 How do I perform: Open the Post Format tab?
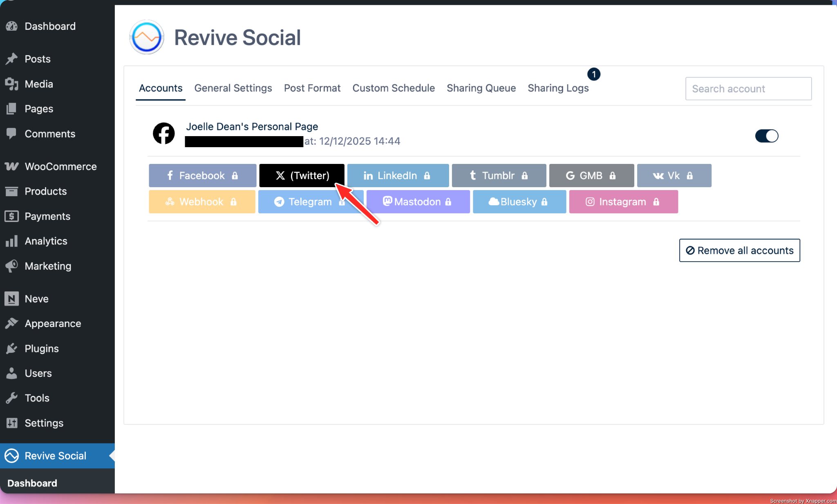(x=312, y=88)
